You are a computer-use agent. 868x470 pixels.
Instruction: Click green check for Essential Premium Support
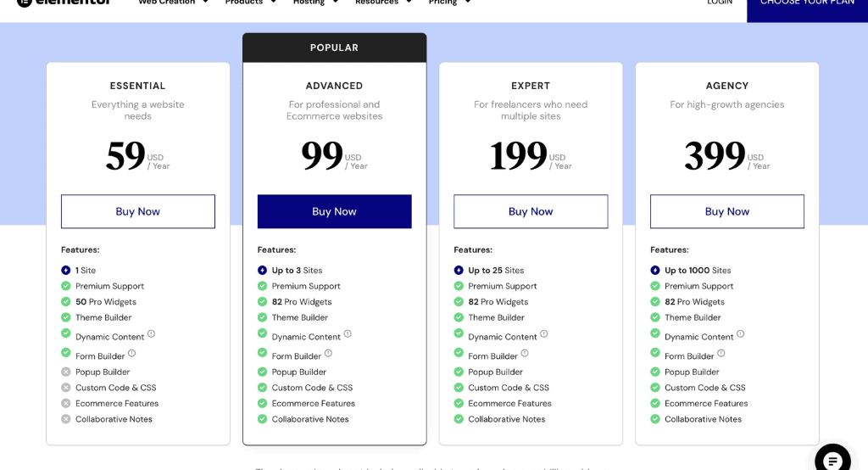tap(66, 286)
